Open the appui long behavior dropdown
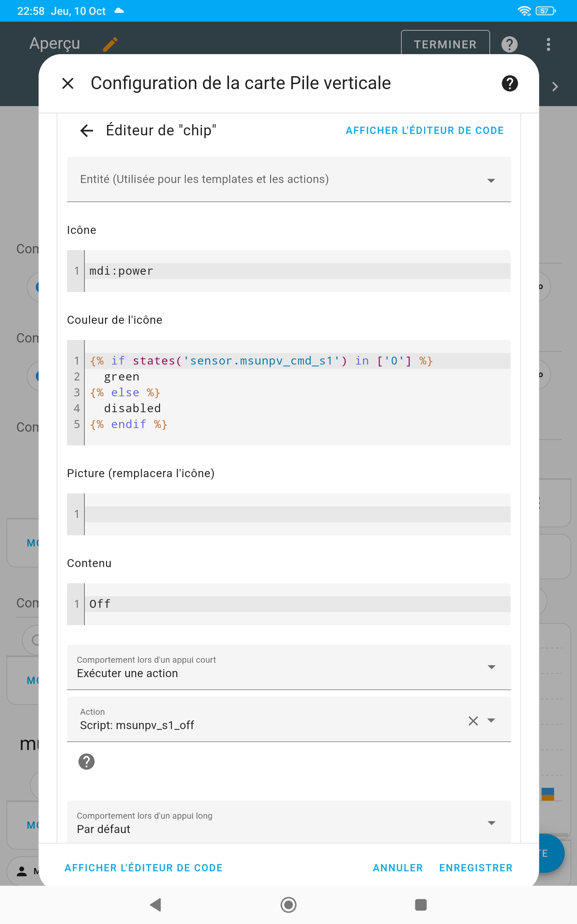The image size is (577, 924). point(491,823)
